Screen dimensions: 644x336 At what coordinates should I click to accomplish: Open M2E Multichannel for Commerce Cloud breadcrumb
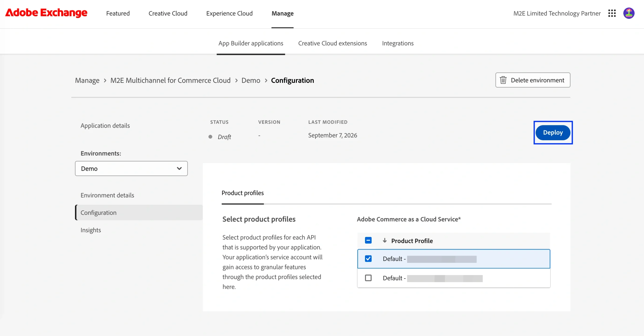pyautogui.click(x=170, y=80)
